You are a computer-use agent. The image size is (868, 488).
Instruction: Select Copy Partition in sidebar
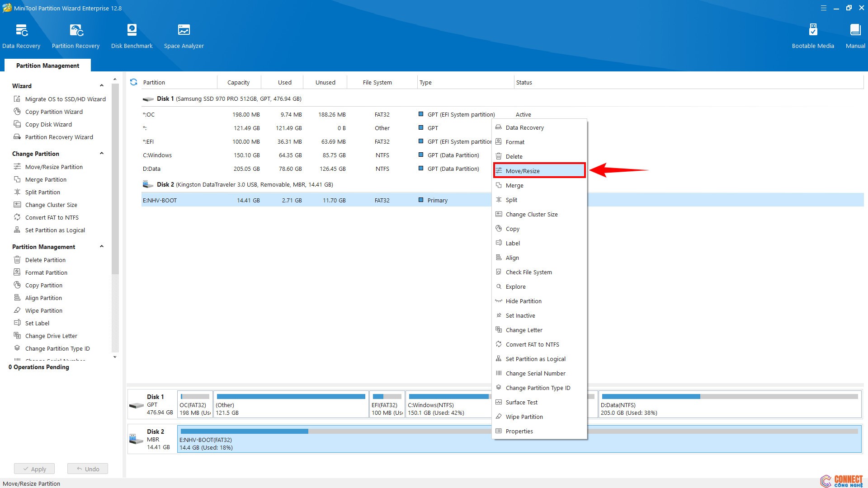tap(38, 285)
